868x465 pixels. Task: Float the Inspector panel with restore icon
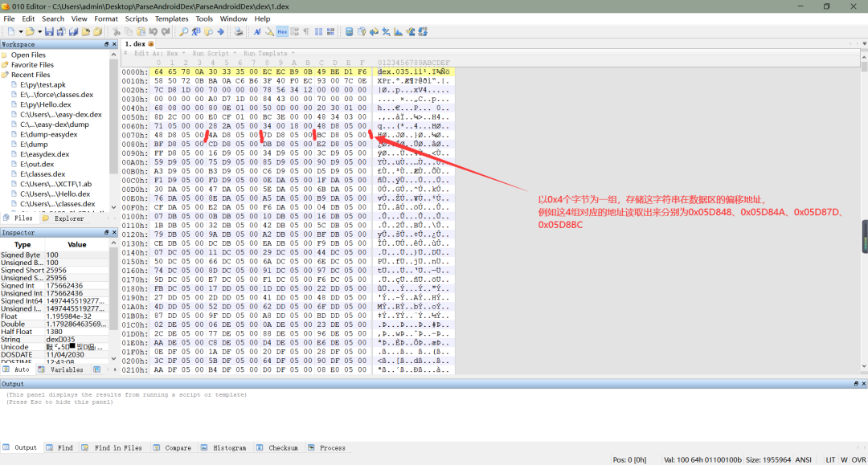[106, 233]
